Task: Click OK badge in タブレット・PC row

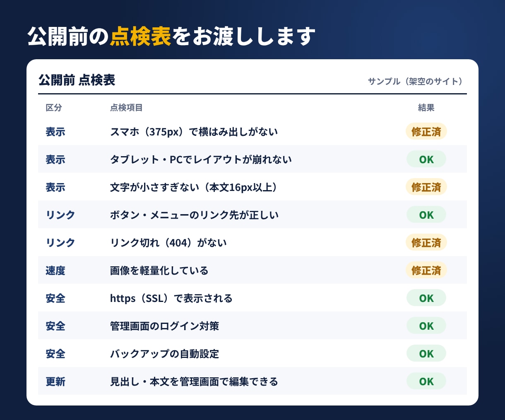Action: [426, 159]
